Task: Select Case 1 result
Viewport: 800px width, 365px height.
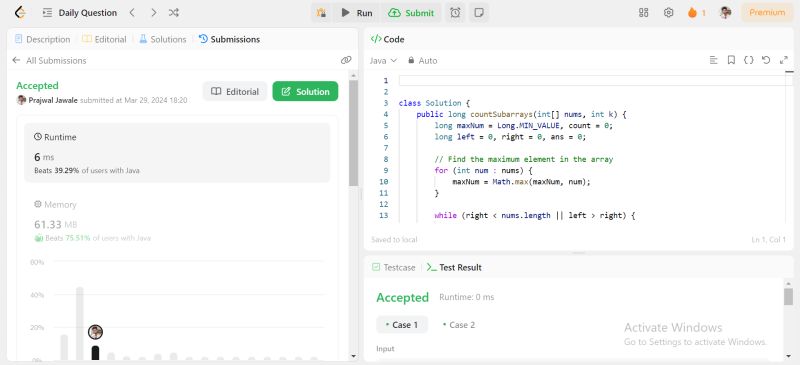Action: tap(402, 325)
